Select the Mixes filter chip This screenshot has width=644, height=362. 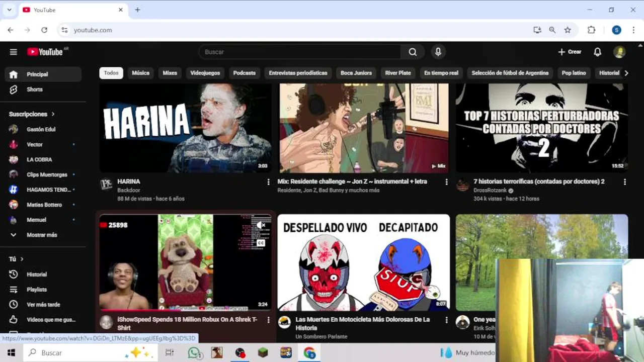point(170,73)
